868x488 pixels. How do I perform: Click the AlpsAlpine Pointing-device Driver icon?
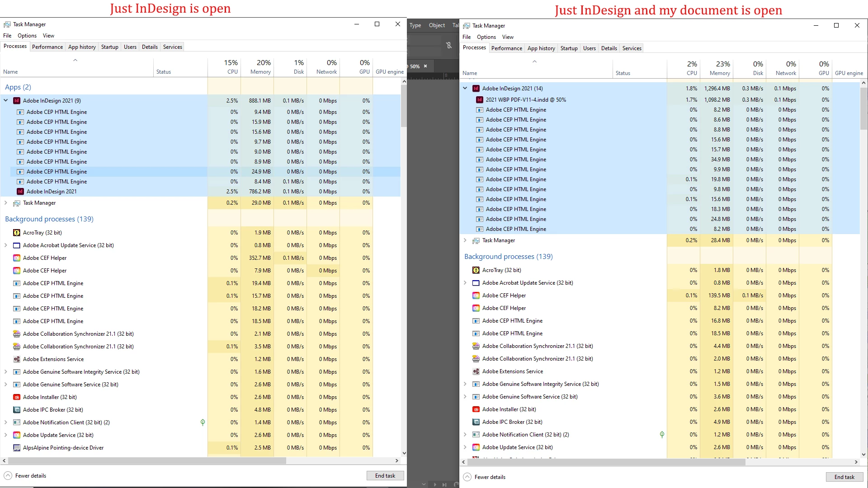[x=17, y=448]
